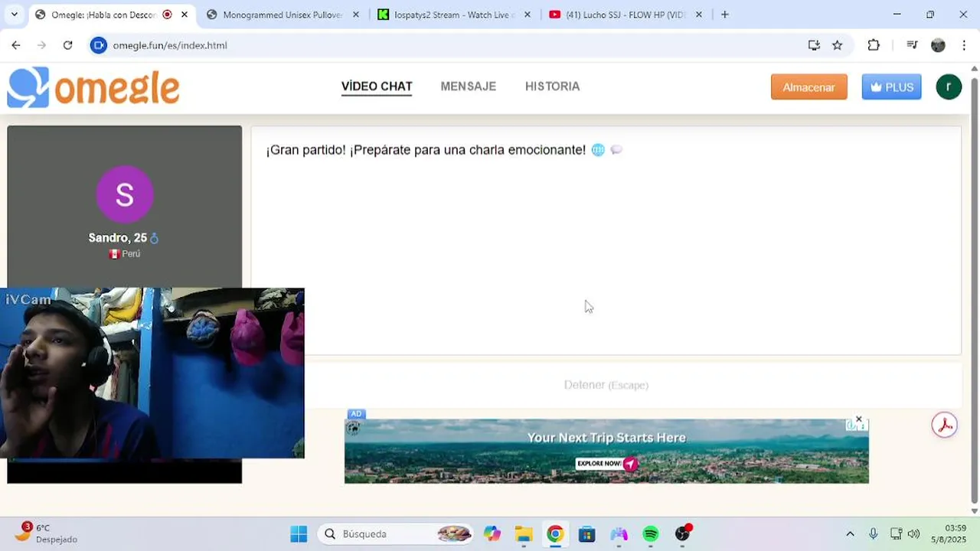
Task: Open Spotify from the taskbar
Action: coord(651,534)
